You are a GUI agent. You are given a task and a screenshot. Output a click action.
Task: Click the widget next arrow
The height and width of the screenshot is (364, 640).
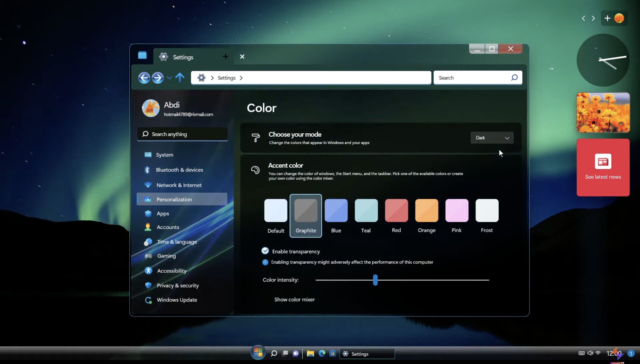pos(593,18)
